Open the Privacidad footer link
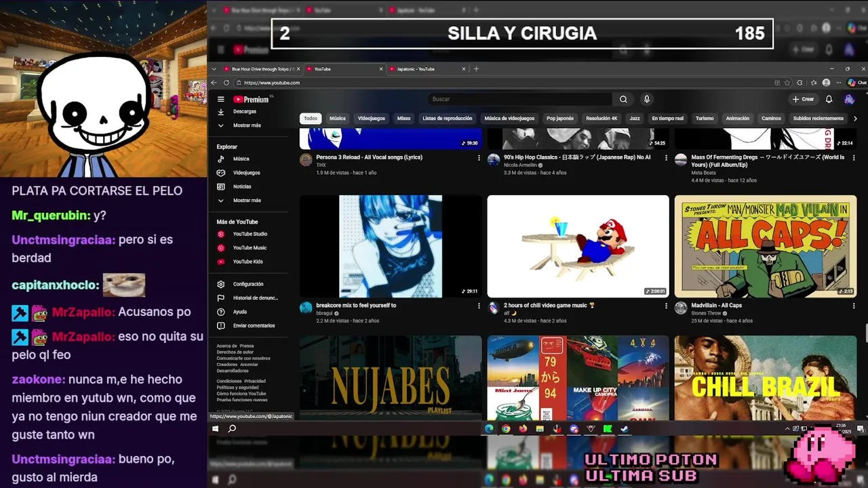 point(255,382)
